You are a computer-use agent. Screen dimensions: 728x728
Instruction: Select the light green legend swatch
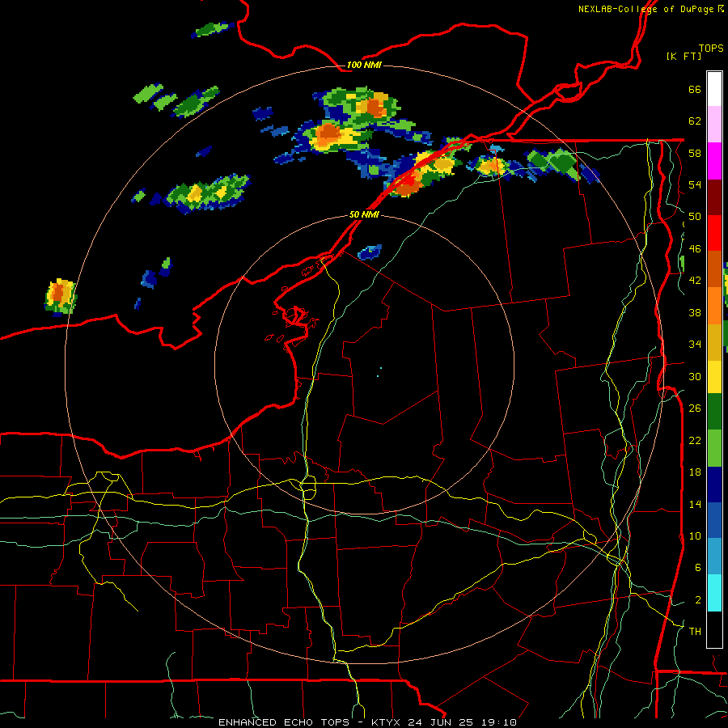point(714,448)
